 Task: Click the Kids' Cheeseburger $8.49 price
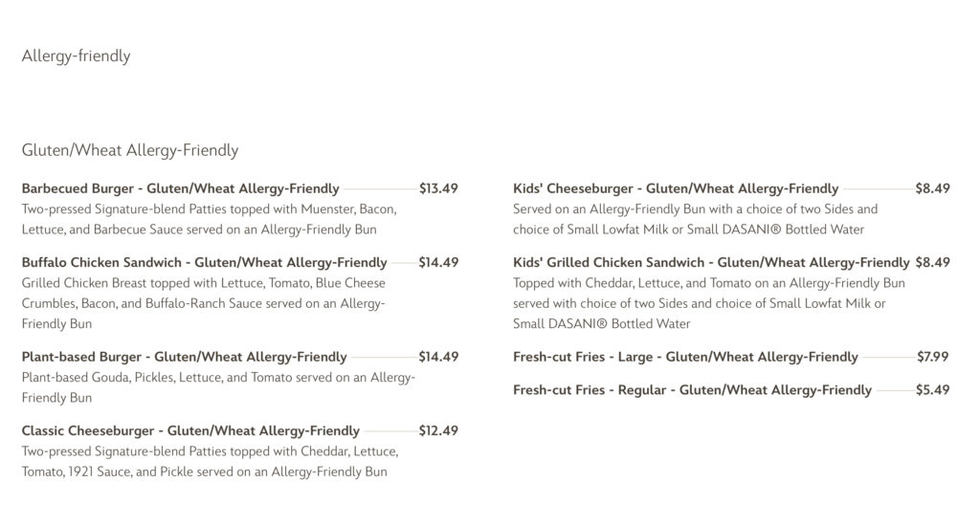[x=932, y=188]
